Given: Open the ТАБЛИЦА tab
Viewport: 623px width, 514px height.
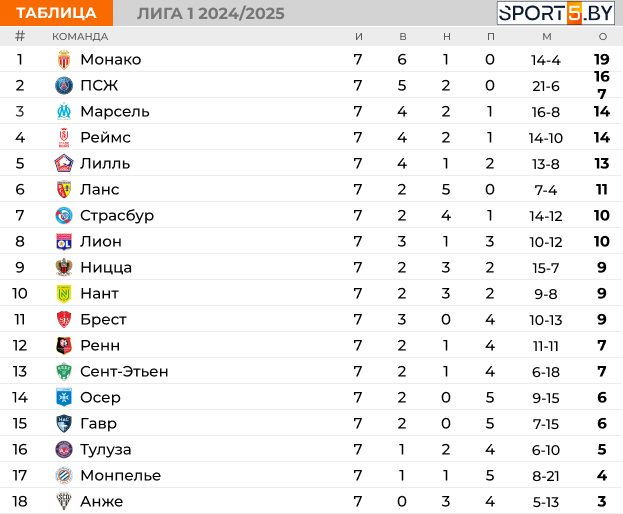Looking at the screenshot, I should [x=57, y=13].
